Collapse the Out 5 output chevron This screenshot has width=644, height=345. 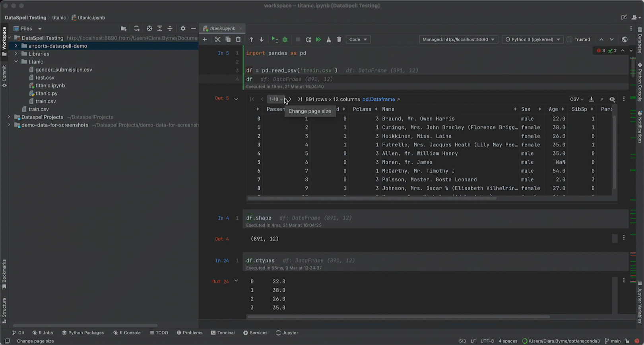pyautogui.click(x=236, y=99)
